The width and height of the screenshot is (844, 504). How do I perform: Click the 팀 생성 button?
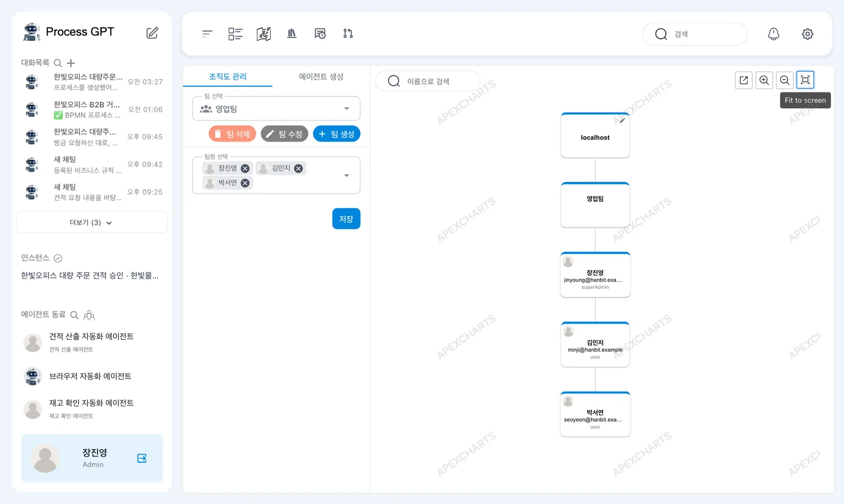pos(337,134)
